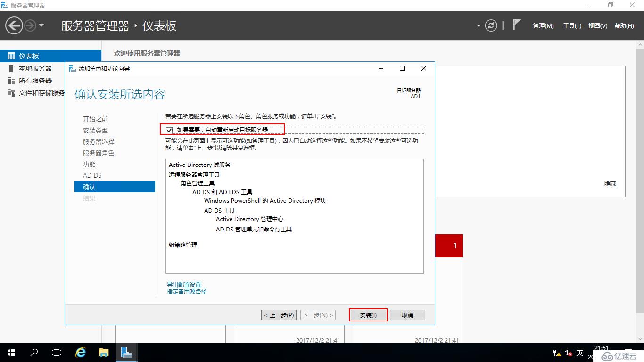Maximize the 添加角色和功能向导 window
Viewport: 644px width, 362px height.
tap(402, 68)
